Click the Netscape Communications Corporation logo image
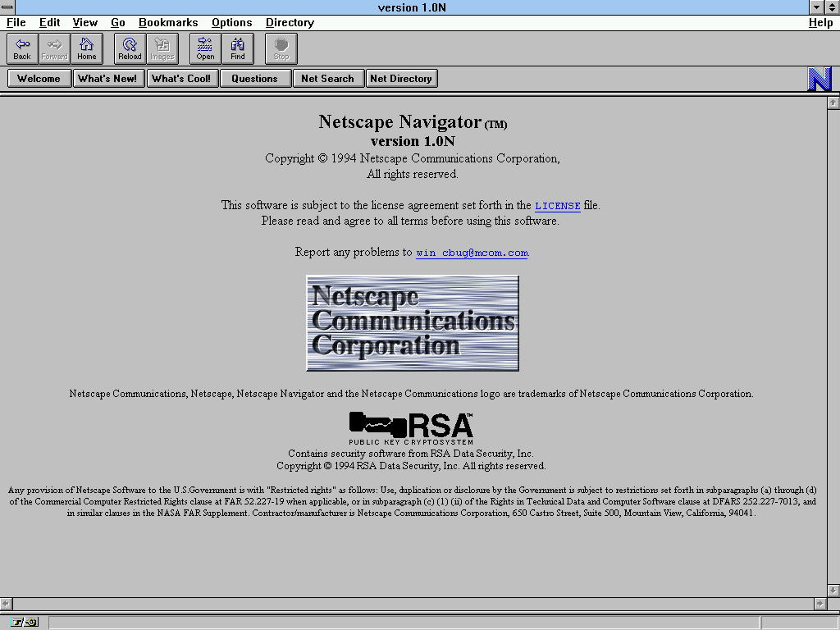Image resolution: width=840 pixels, height=630 pixels. point(413,323)
